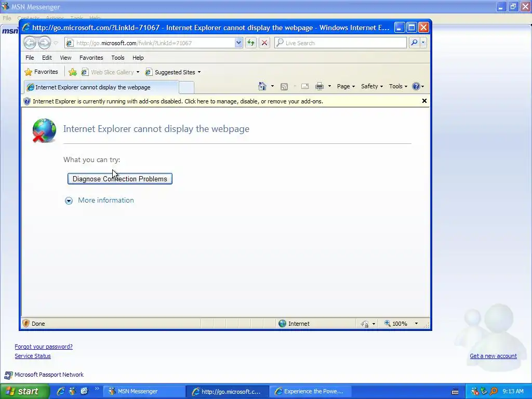Expand hidden Quick Launch chevron
The image size is (532, 399).
point(97,389)
